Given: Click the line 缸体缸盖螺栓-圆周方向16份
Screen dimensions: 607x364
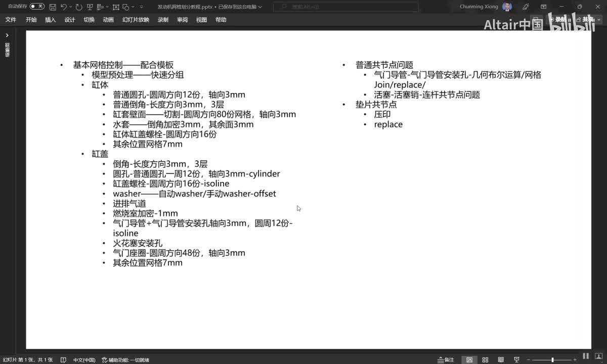Looking at the screenshot, I should [x=165, y=134].
